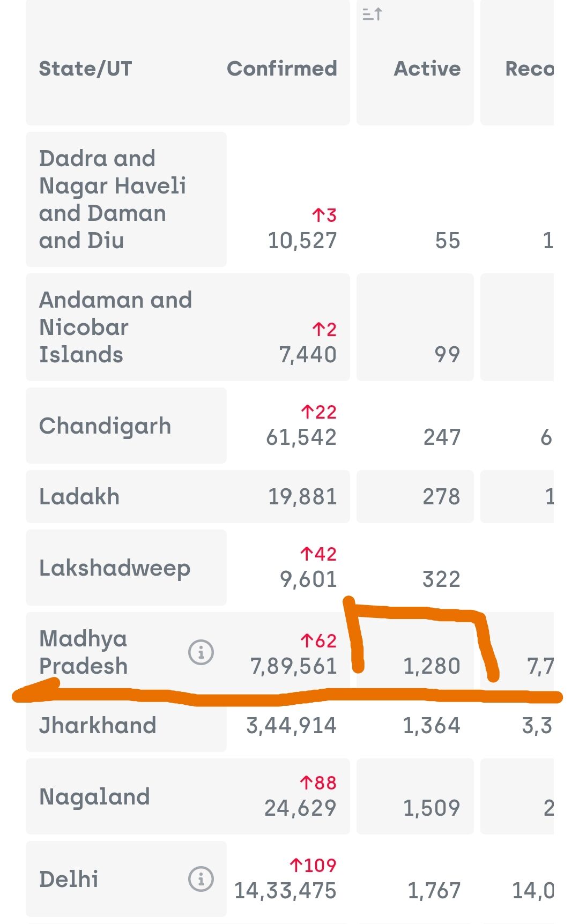The image size is (579, 924).
Task: Click Madhya Pradesh active count 1,280
Action: pos(432,666)
